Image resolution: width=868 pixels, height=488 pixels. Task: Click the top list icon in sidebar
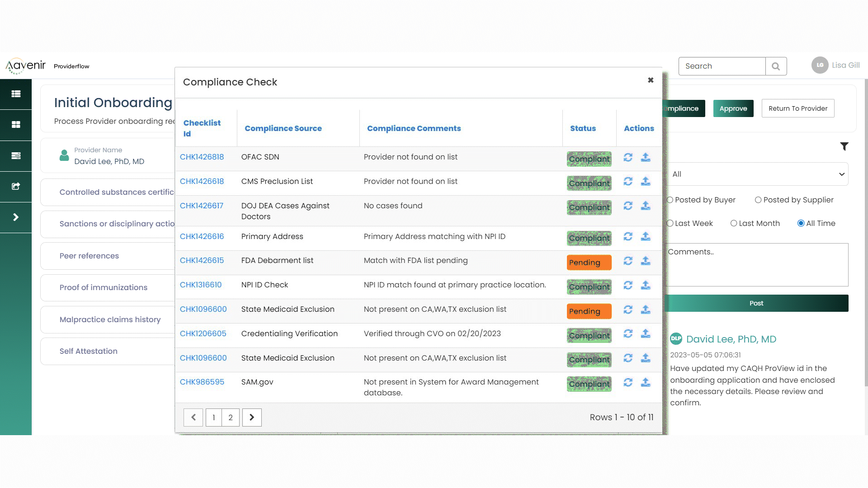[x=16, y=94]
